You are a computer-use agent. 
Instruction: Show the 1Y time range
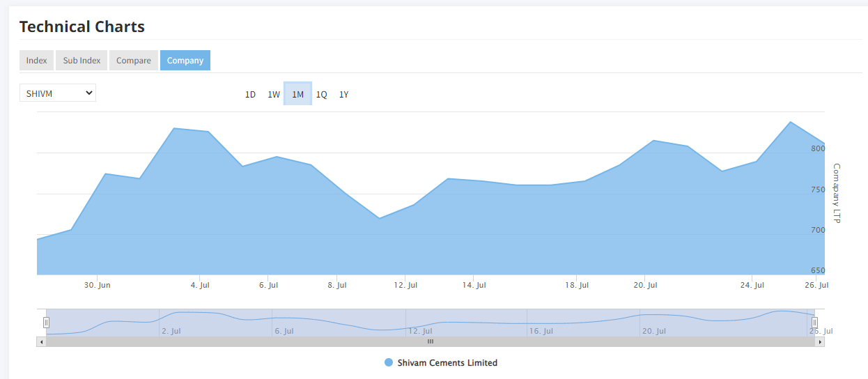coord(343,95)
